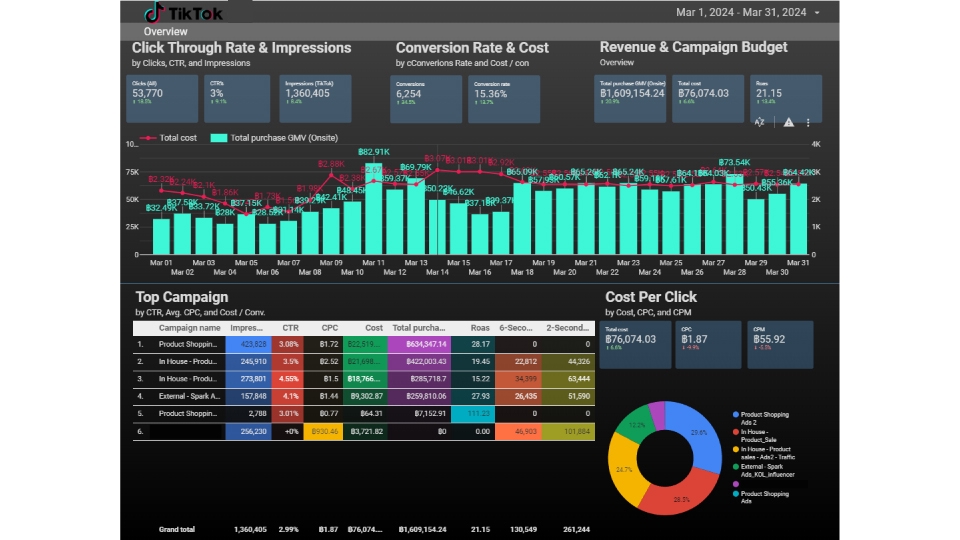Image resolution: width=960 pixels, height=540 pixels.
Task: Switch to the Overview tab
Action: [165, 31]
